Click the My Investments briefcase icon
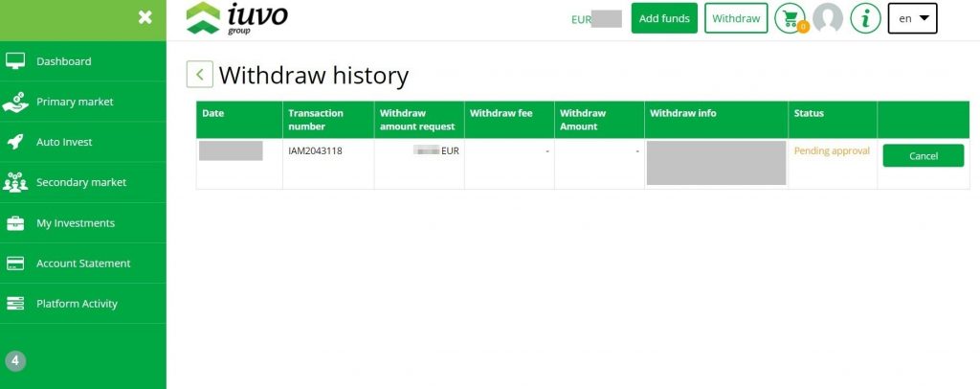The width and height of the screenshot is (980, 389). click(x=15, y=223)
